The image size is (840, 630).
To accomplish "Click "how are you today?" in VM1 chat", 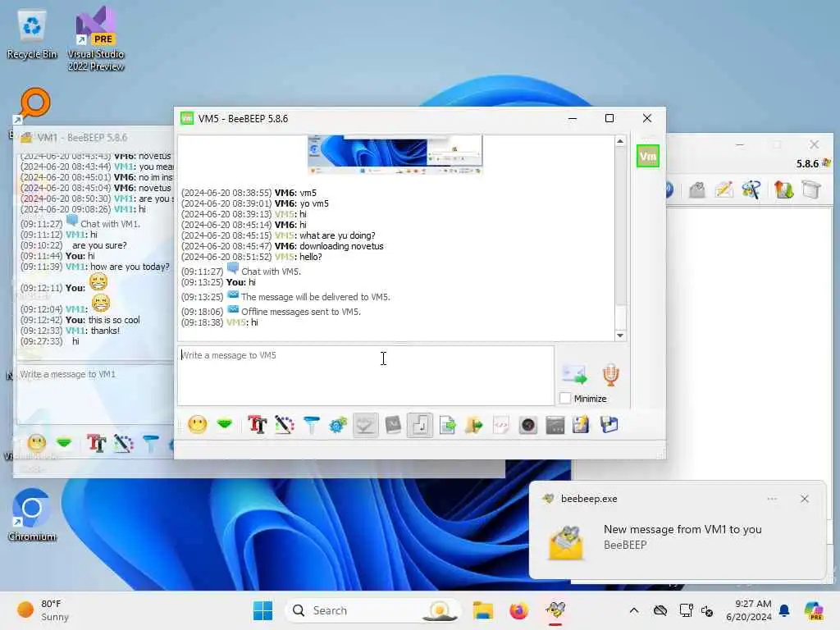I will point(130,267).
